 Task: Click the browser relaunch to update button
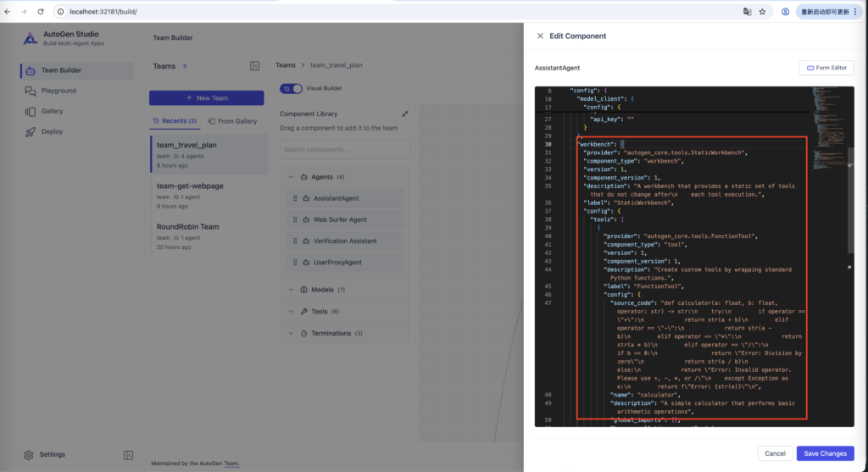[828, 12]
